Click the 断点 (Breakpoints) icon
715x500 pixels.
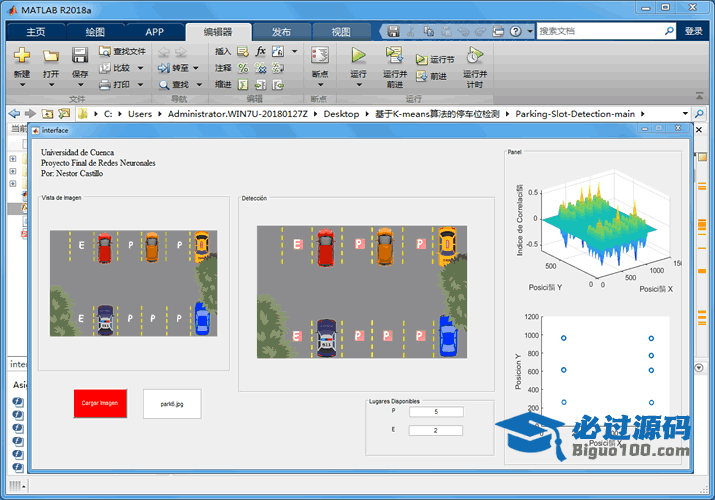320,55
